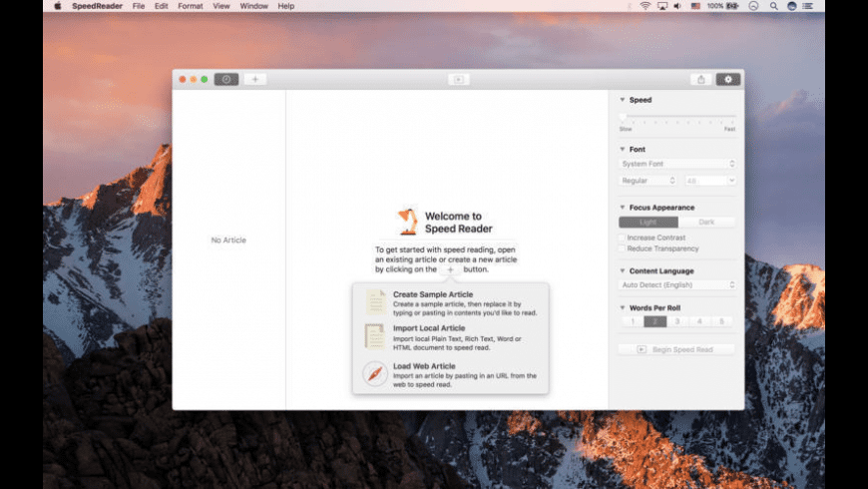
Task: Click the AirPlay display icon in menu bar
Action: pos(662,6)
